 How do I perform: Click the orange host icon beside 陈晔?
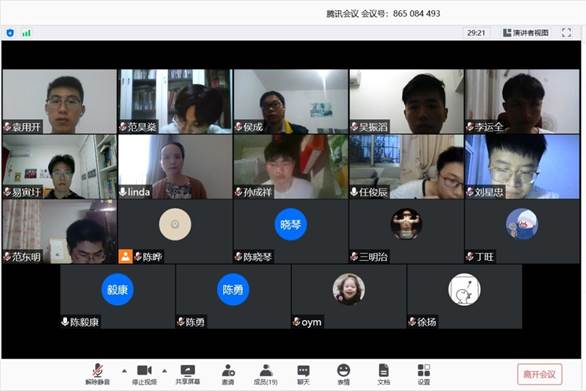[x=125, y=256]
